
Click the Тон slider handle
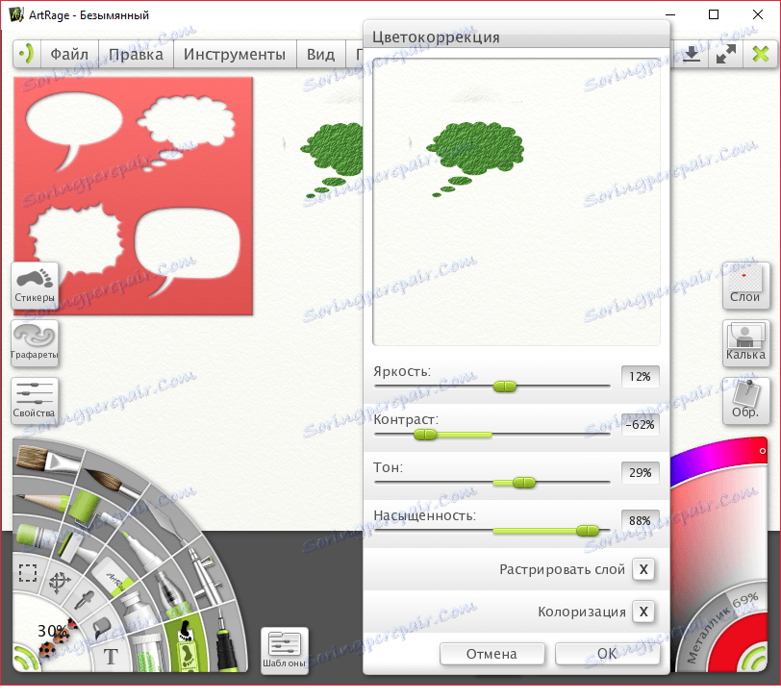524,483
